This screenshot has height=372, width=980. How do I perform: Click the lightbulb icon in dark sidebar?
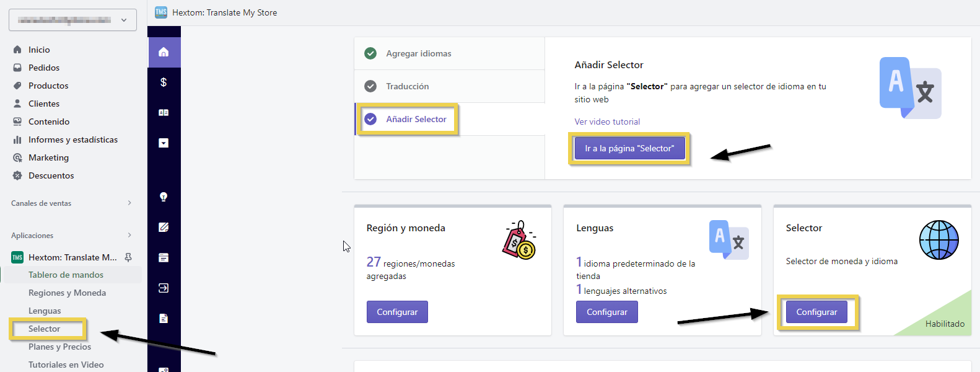(x=164, y=197)
